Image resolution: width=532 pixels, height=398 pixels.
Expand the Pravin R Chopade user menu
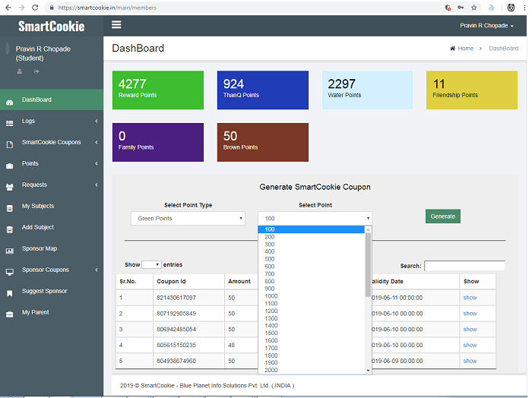click(x=486, y=26)
